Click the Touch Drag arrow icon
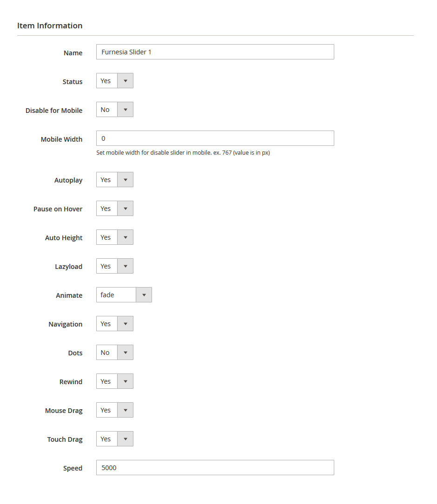Image resolution: width=437 pixels, height=504 pixels. pos(125,439)
